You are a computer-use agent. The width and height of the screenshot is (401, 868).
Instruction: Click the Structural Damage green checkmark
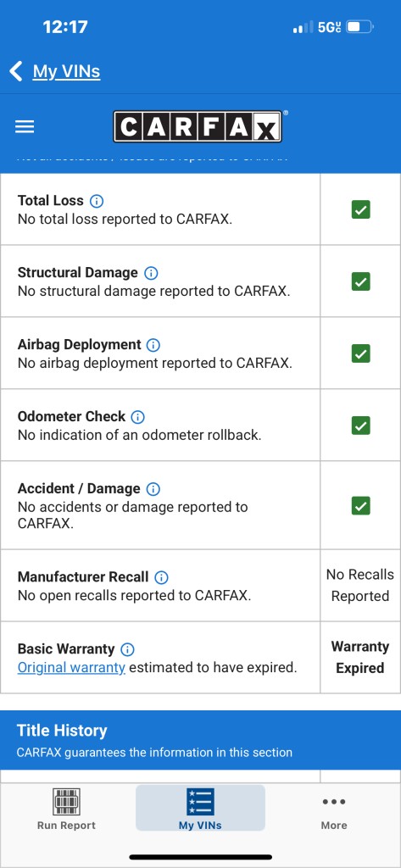tap(360, 281)
